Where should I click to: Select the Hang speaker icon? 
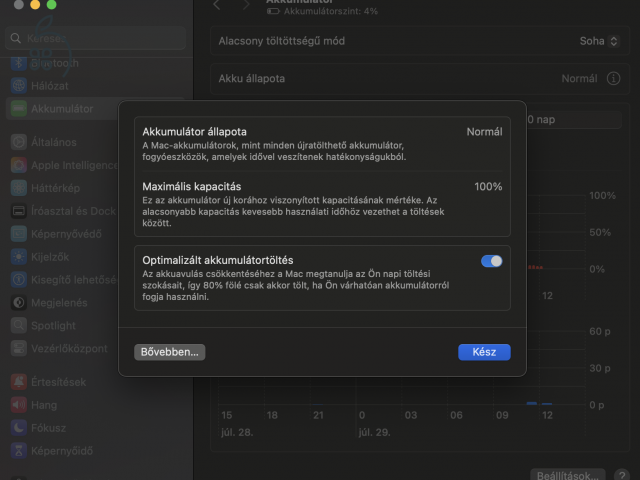[19, 404]
